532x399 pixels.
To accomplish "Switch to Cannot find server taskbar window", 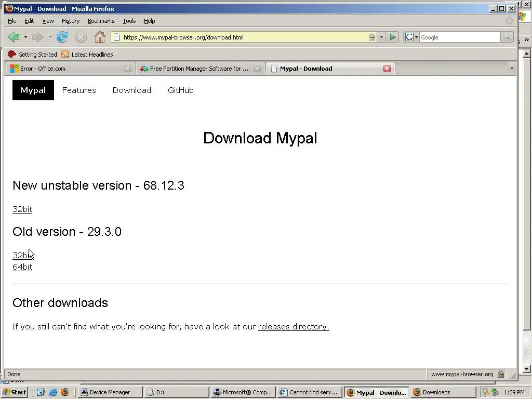I will 309,392.
